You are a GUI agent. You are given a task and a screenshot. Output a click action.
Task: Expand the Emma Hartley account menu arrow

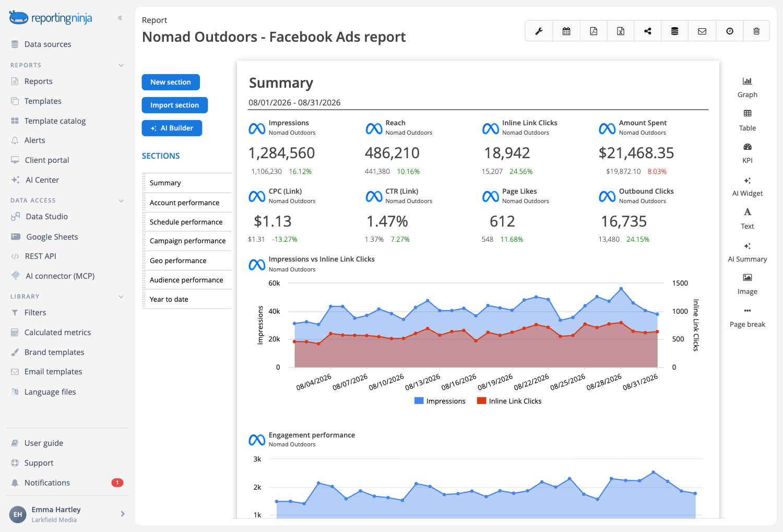pos(123,514)
